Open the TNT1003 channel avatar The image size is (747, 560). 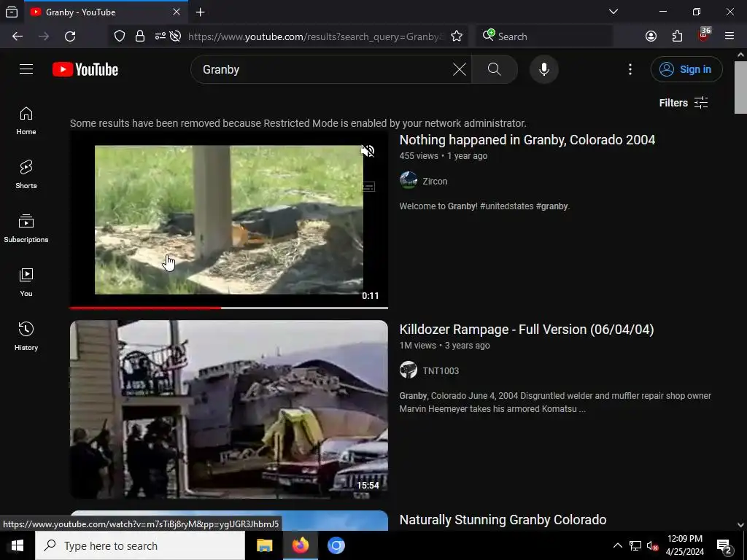click(x=409, y=370)
